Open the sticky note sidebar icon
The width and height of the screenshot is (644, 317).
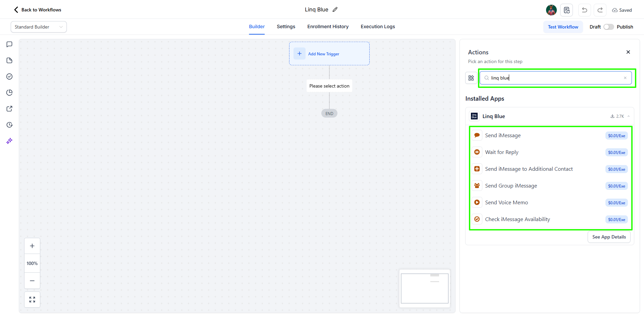[9, 60]
